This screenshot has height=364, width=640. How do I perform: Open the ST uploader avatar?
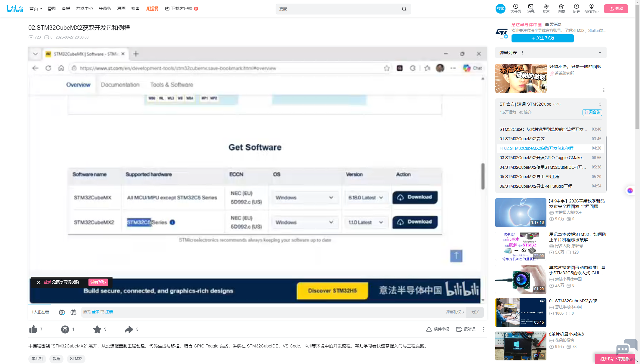[x=501, y=32]
